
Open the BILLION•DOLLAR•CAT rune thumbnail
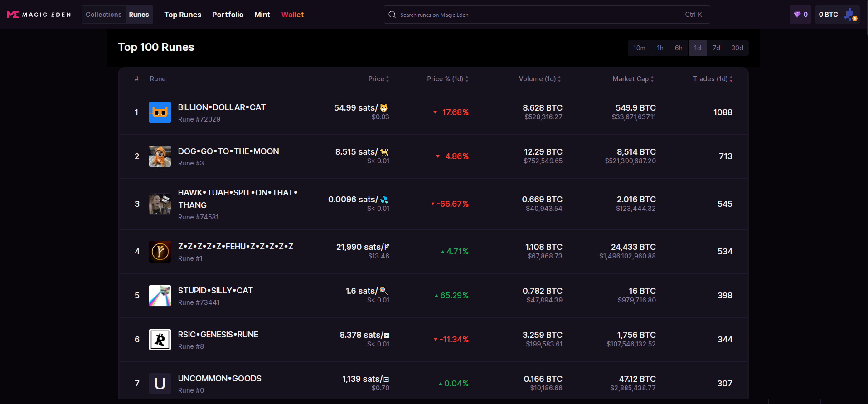pos(160,112)
